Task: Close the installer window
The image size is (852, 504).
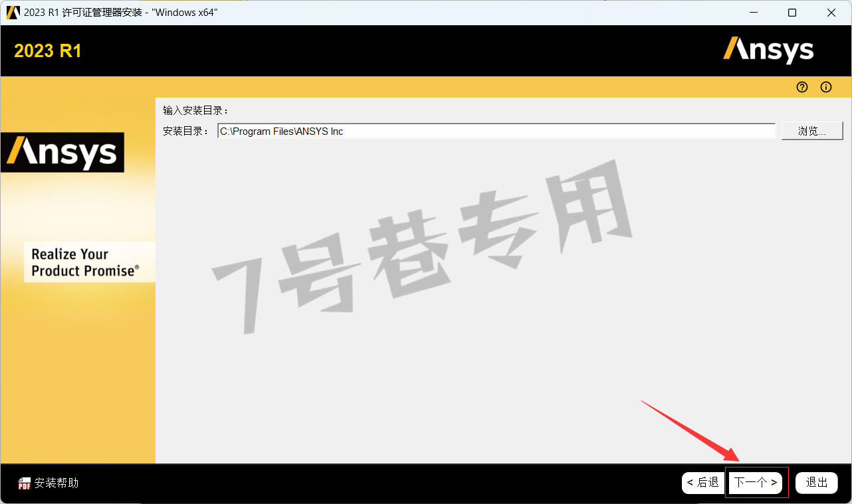Action: click(831, 13)
